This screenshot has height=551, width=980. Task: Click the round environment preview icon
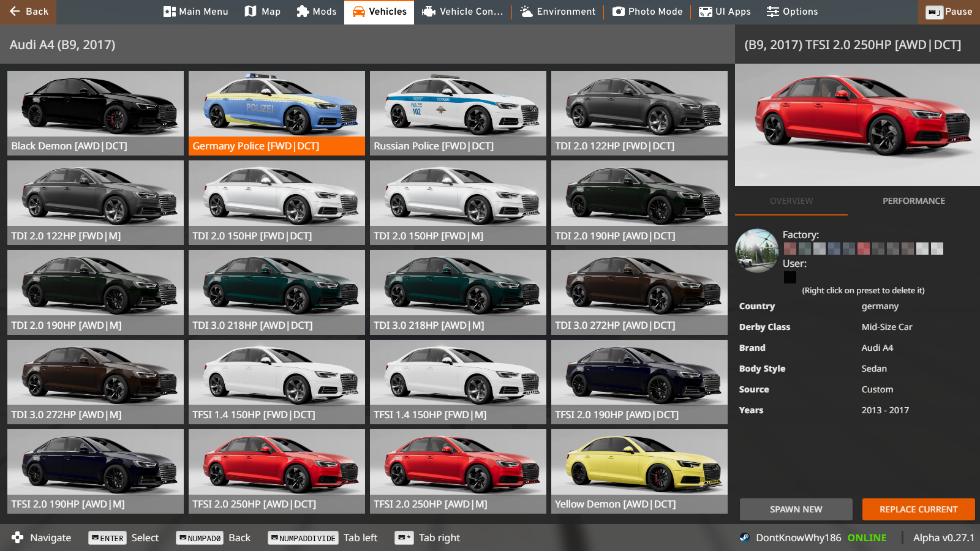pyautogui.click(x=757, y=250)
